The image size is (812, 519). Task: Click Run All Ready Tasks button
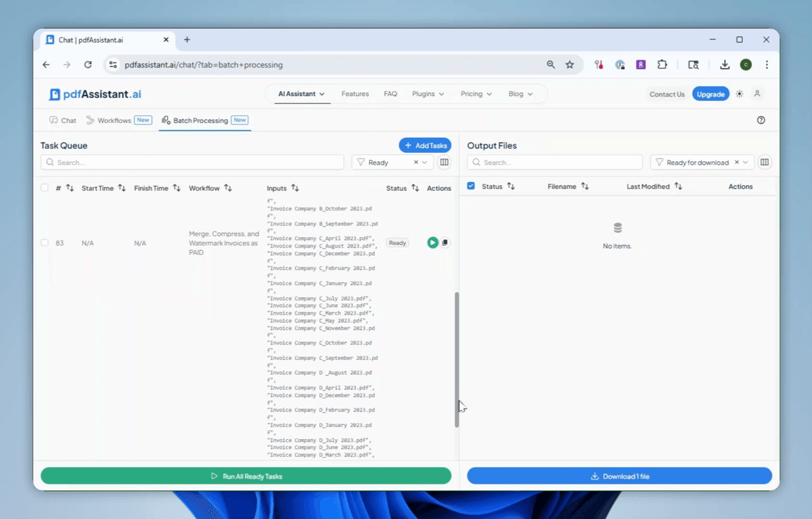coord(246,476)
